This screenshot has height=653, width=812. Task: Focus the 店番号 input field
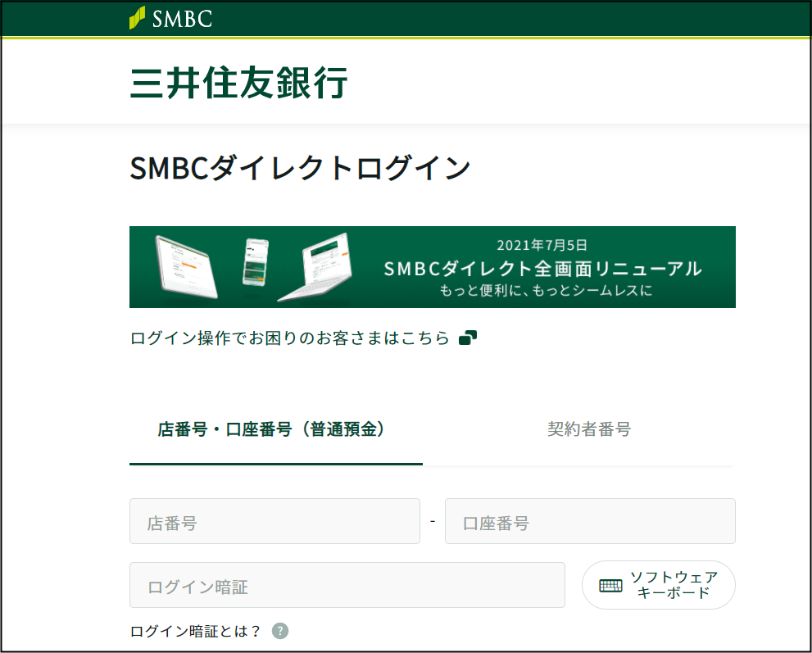(275, 521)
